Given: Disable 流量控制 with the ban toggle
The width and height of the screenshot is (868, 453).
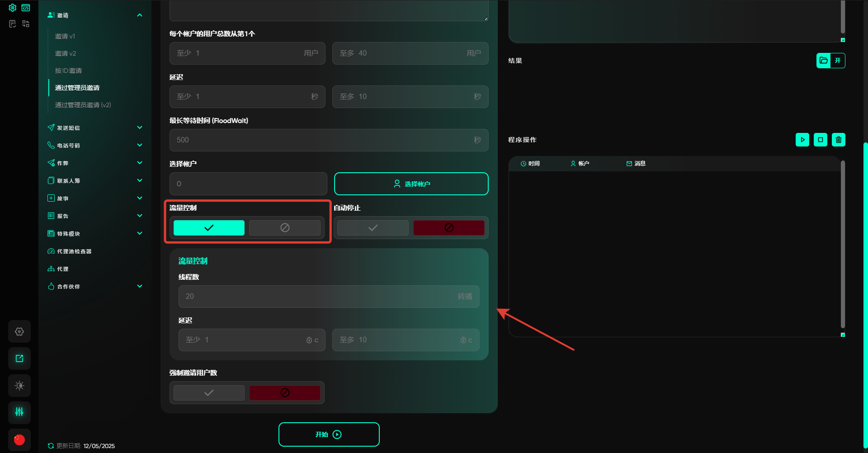Looking at the screenshot, I should (284, 228).
